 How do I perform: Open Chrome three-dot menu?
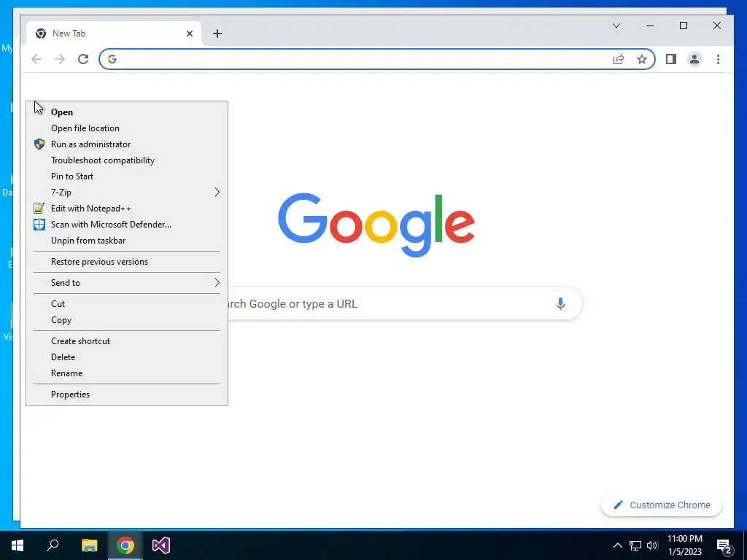[718, 59]
